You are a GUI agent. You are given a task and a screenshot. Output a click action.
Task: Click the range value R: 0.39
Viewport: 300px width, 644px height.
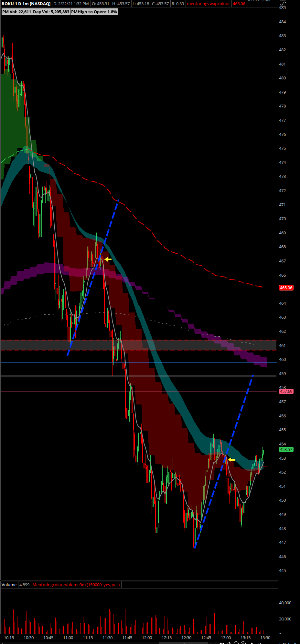click(178, 4)
